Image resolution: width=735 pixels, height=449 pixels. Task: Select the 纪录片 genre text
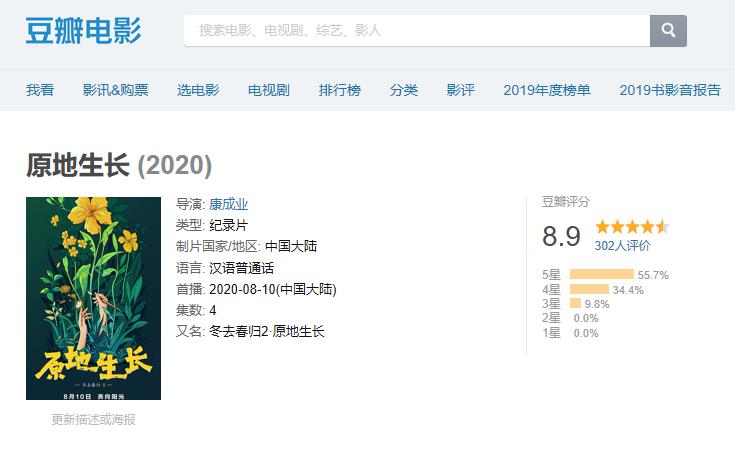[228, 225]
